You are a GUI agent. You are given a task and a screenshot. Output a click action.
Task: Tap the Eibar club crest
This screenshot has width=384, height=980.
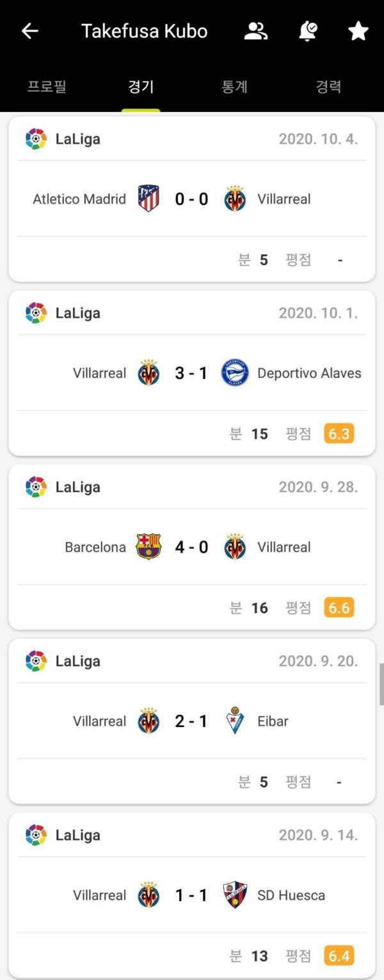[x=235, y=721]
